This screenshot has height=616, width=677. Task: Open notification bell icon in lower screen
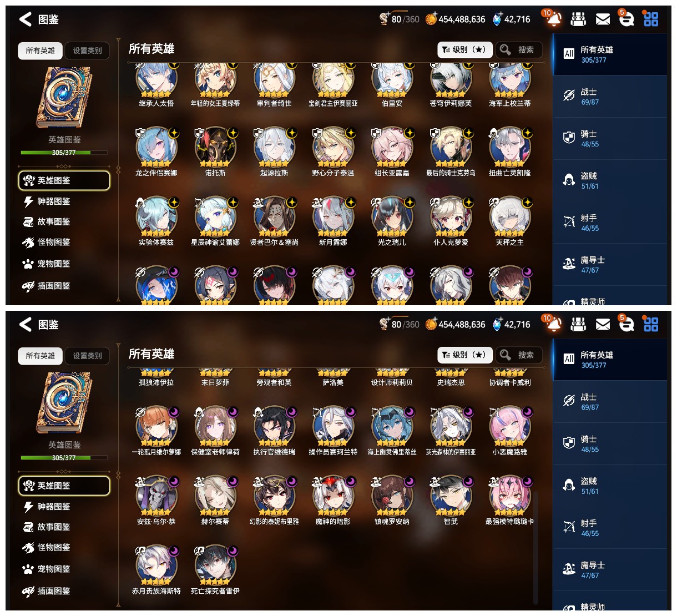coord(553,324)
